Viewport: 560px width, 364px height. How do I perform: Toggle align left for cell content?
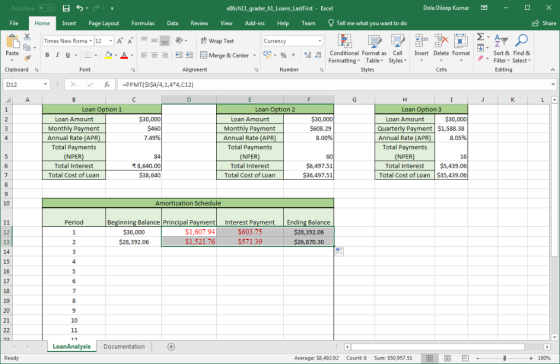pos(144,55)
